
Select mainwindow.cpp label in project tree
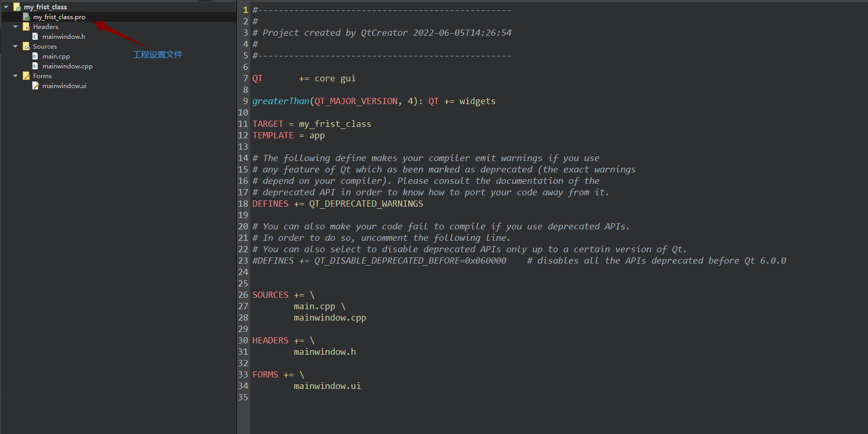coord(67,66)
